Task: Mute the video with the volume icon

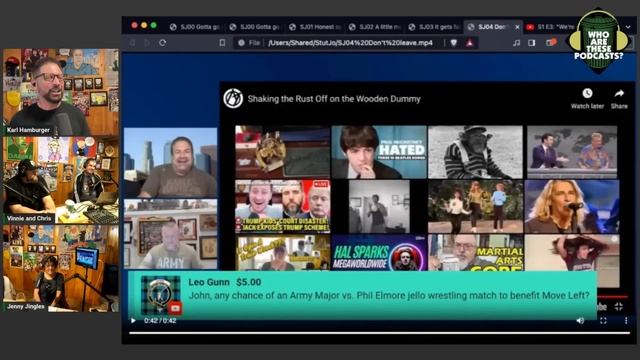Action: point(580,320)
